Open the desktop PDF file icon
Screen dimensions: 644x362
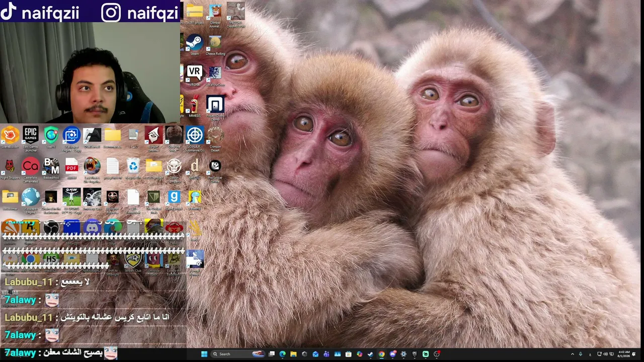pyautogui.click(x=71, y=168)
